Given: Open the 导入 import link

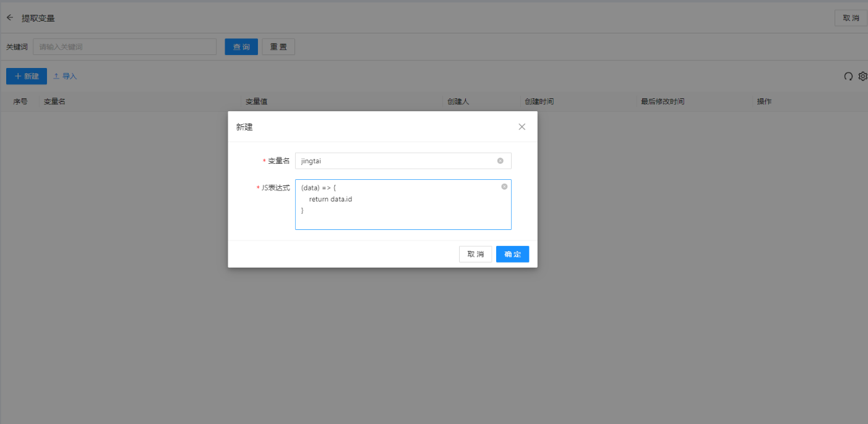Looking at the screenshot, I should click(65, 77).
